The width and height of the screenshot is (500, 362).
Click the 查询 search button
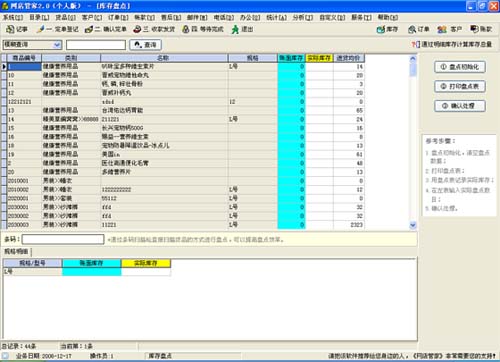click(x=145, y=45)
